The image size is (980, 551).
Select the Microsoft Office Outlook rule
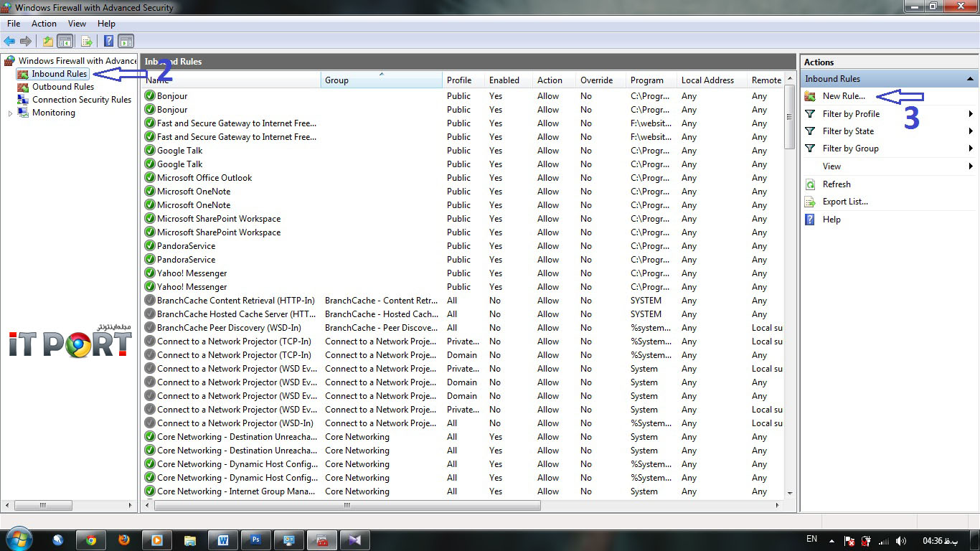204,178
